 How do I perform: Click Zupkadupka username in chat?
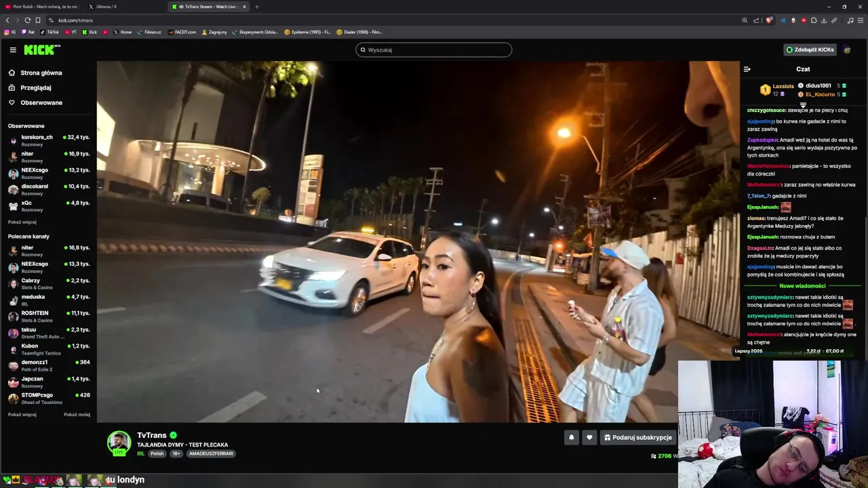[x=762, y=140]
